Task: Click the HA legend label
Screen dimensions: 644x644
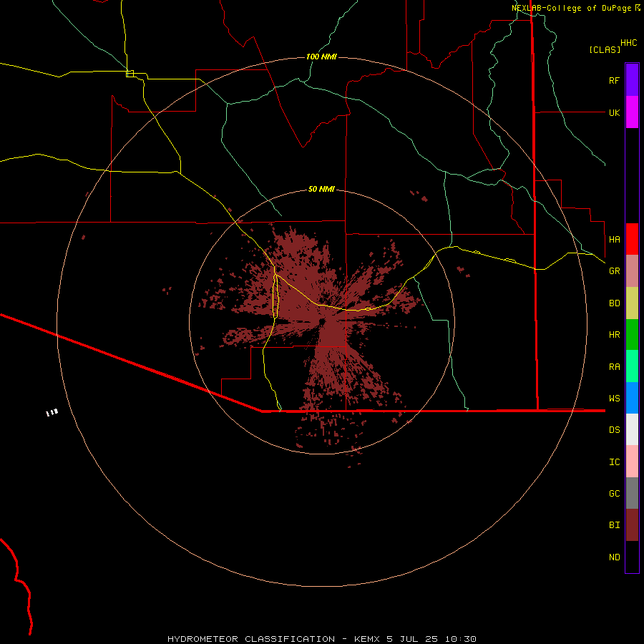Action: pos(614,239)
